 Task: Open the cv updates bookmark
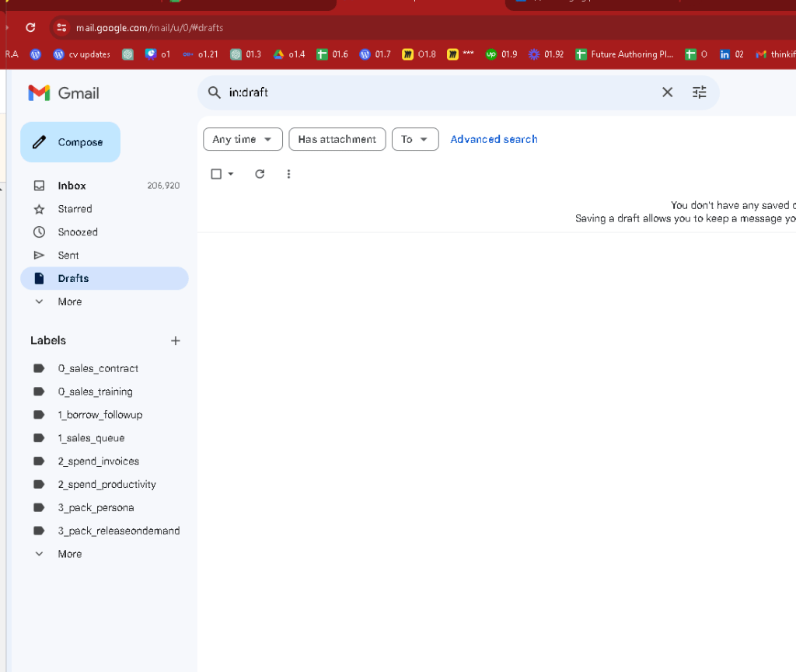(82, 54)
